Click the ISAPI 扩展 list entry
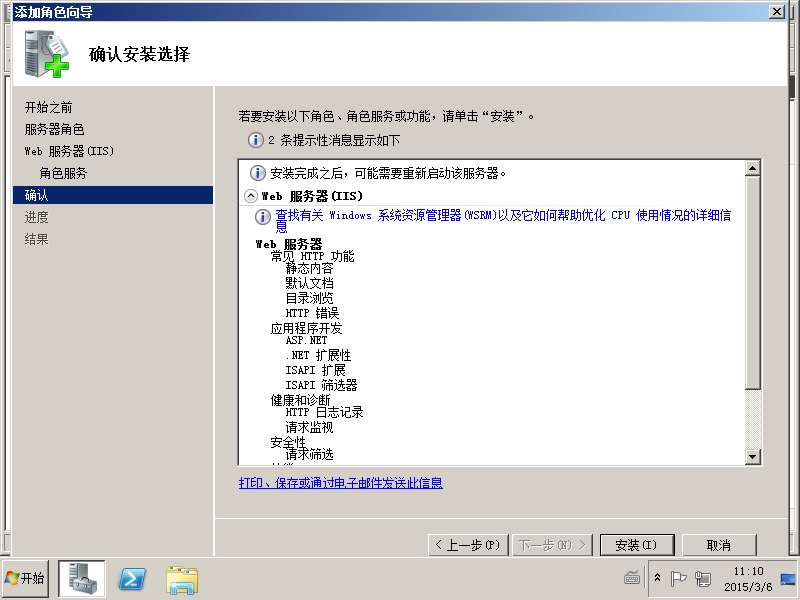 click(x=315, y=370)
